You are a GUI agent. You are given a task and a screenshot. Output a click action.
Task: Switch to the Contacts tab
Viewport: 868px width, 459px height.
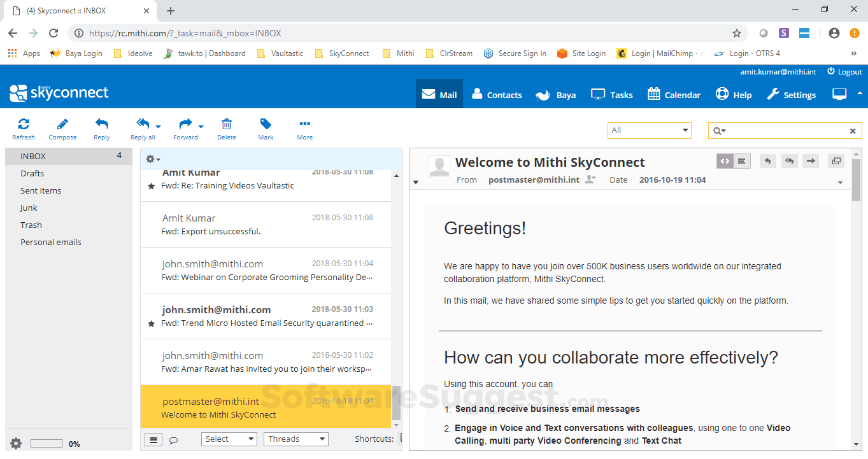497,95
